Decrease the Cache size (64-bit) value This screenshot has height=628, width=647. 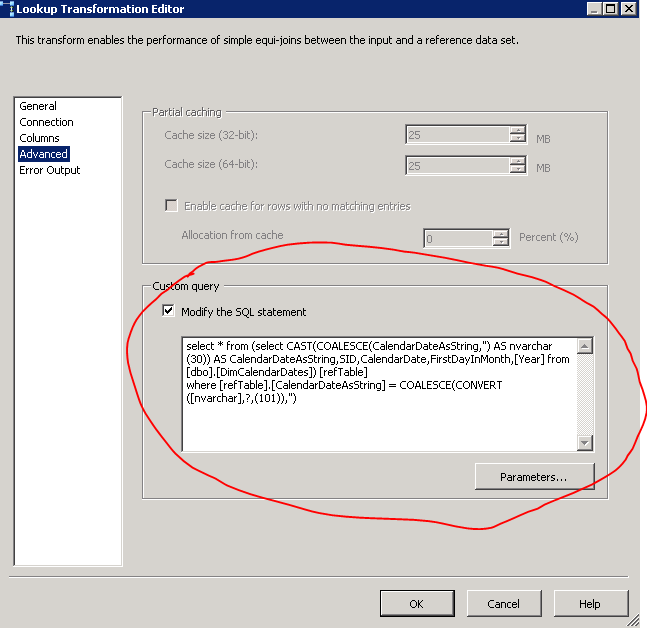tap(516, 171)
